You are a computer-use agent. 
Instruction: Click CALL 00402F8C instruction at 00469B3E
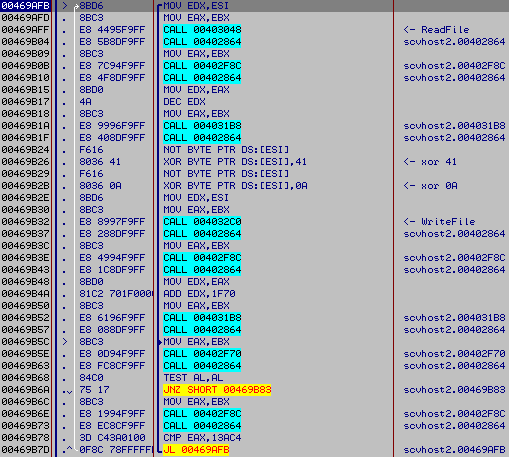[x=202, y=258]
